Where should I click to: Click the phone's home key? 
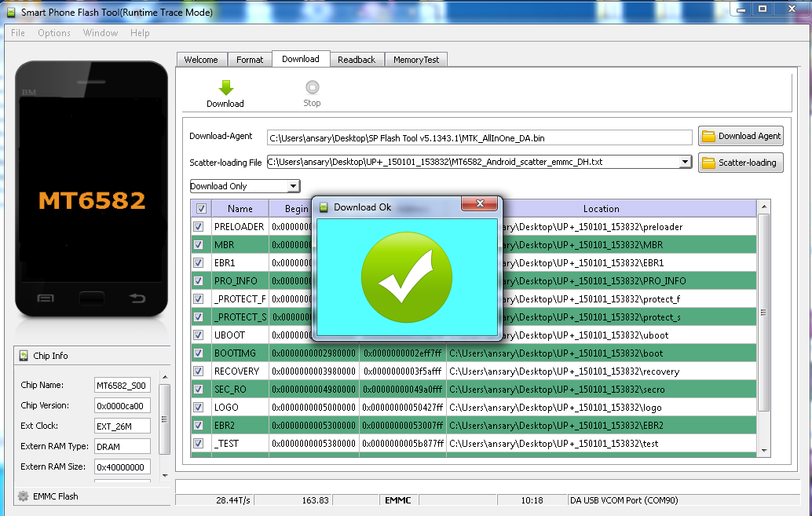(92, 298)
